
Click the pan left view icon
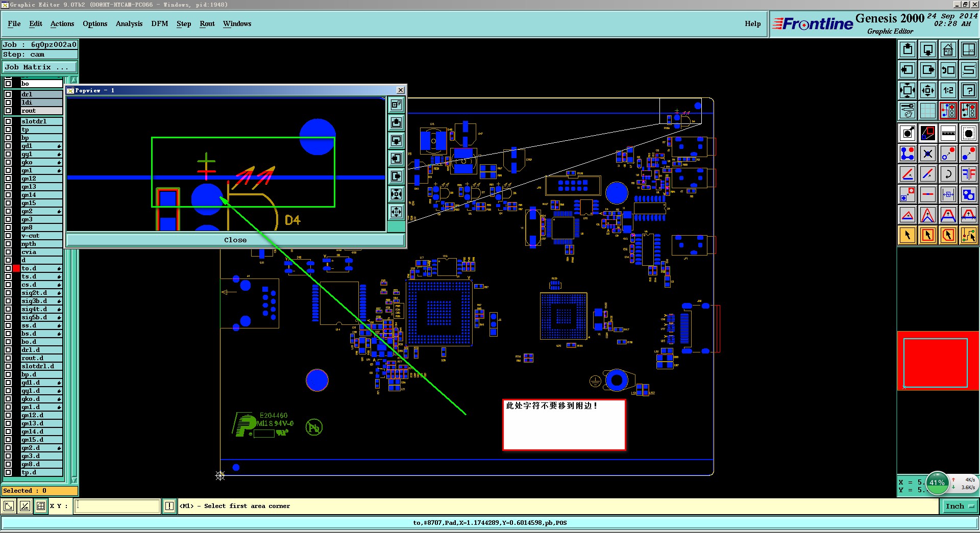pyautogui.click(x=908, y=70)
